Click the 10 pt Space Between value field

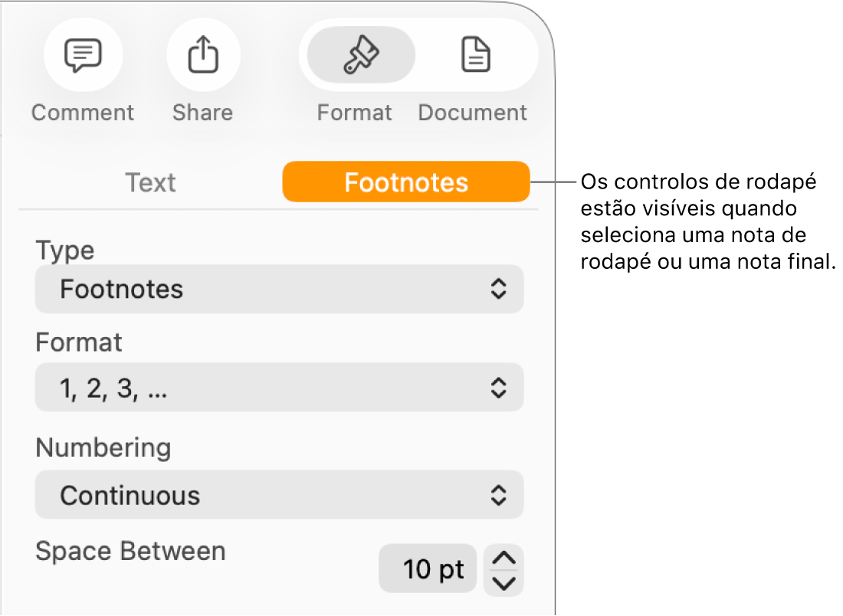click(x=428, y=568)
